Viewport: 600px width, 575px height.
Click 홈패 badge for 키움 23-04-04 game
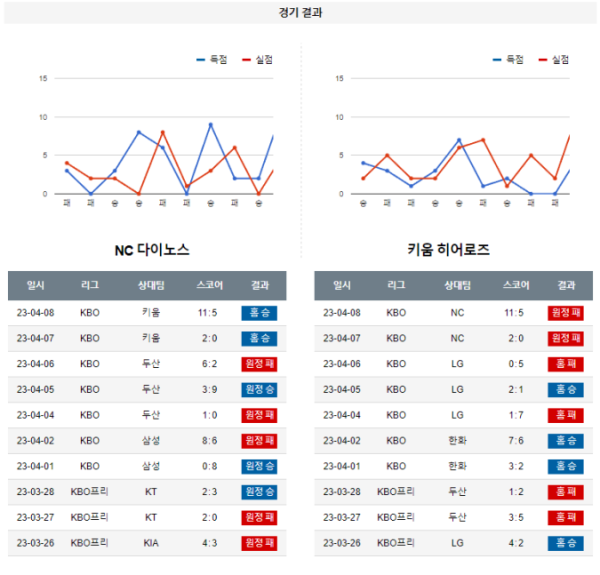(566, 415)
